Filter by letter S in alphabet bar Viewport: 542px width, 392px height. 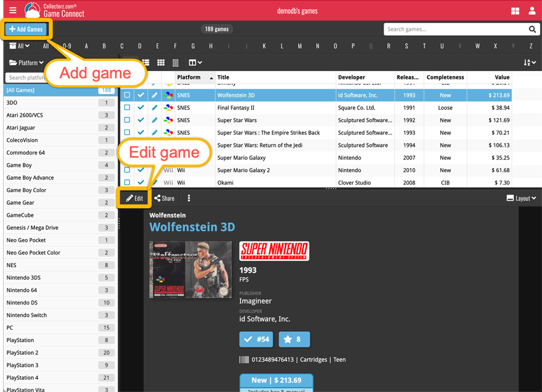coord(406,46)
